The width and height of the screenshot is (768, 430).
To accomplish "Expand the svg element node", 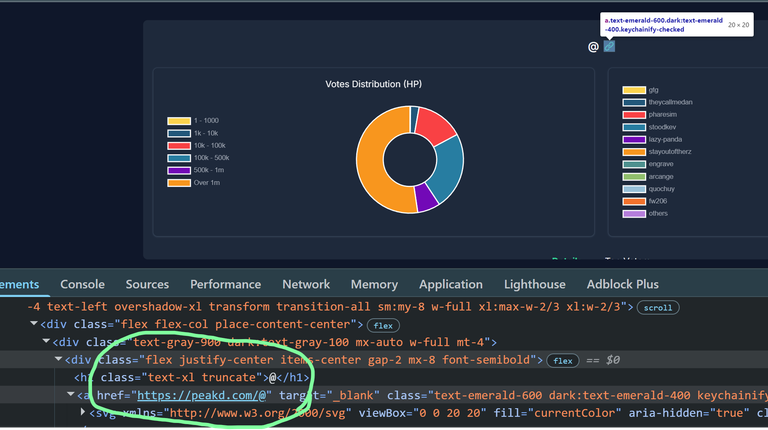I will pos(83,412).
